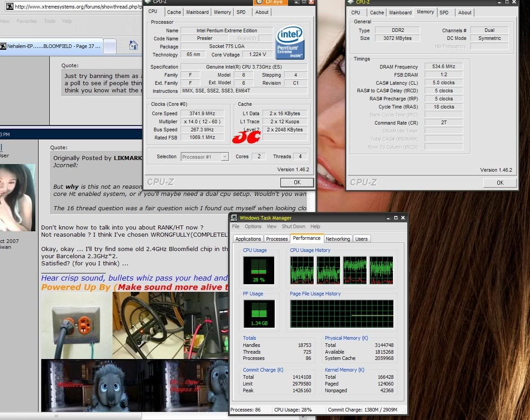
Task: Click the CPU Usage 28% gauge
Action: click(259, 270)
